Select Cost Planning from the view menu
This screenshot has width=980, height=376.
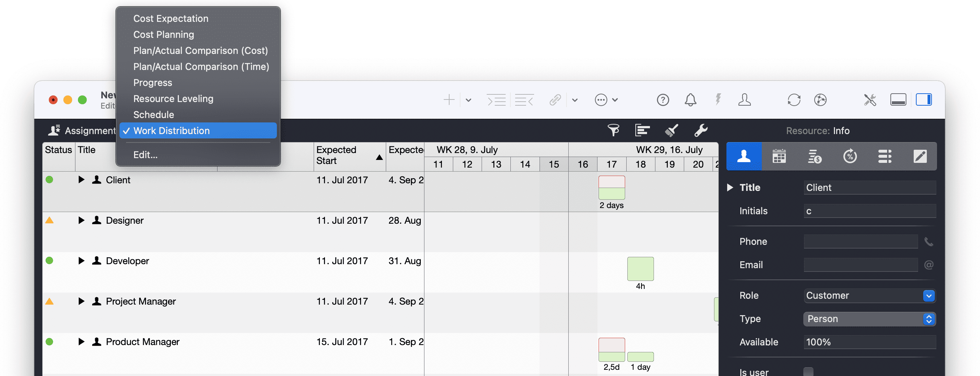click(164, 34)
